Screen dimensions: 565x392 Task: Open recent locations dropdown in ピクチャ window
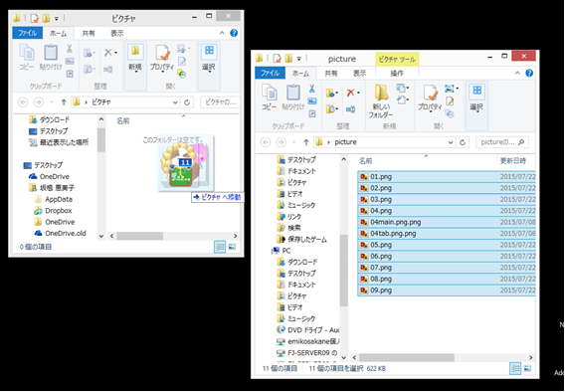[x=51, y=102]
